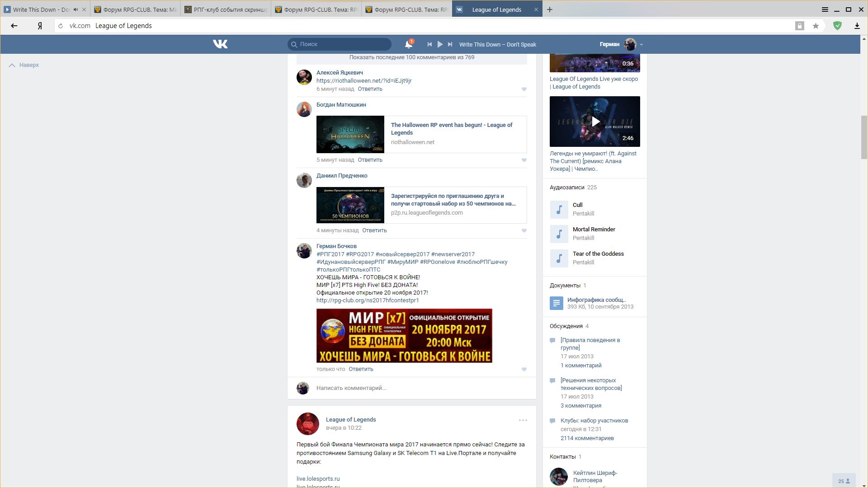Open Обсуждения section header
The width and height of the screenshot is (868, 488).
pos(566,326)
